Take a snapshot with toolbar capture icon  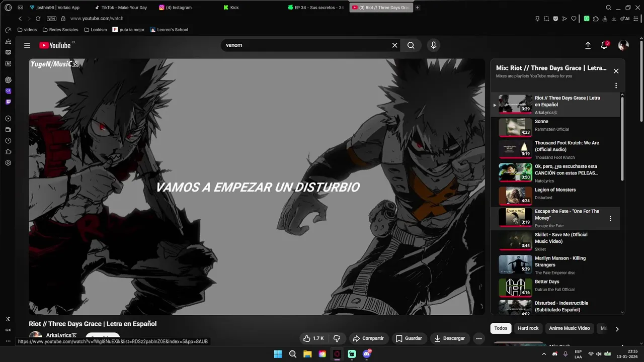coord(546,19)
